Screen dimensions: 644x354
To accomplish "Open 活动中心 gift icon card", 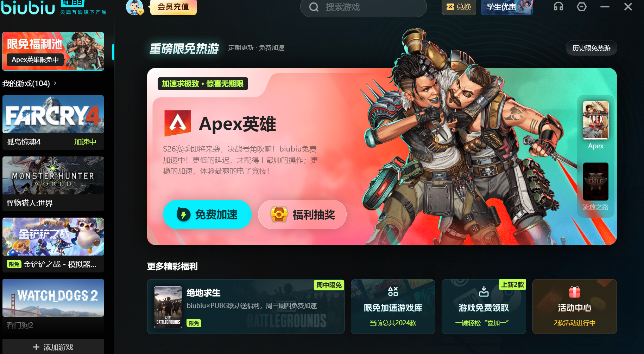I will 575,307.
